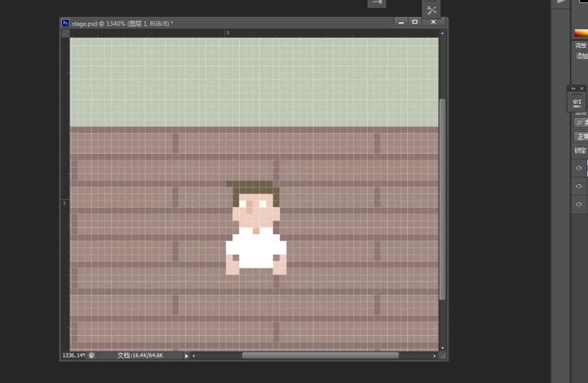
Task: Click the zoom percentage field in status bar
Action: point(74,355)
